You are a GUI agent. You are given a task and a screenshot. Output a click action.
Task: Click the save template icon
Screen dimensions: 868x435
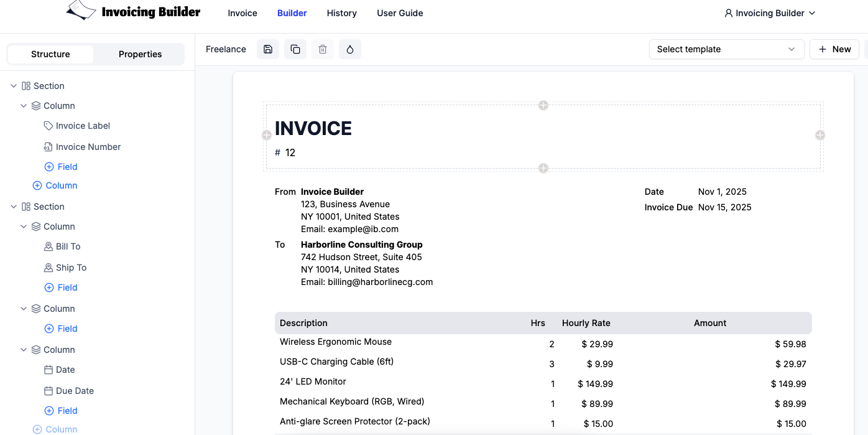(268, 49)
